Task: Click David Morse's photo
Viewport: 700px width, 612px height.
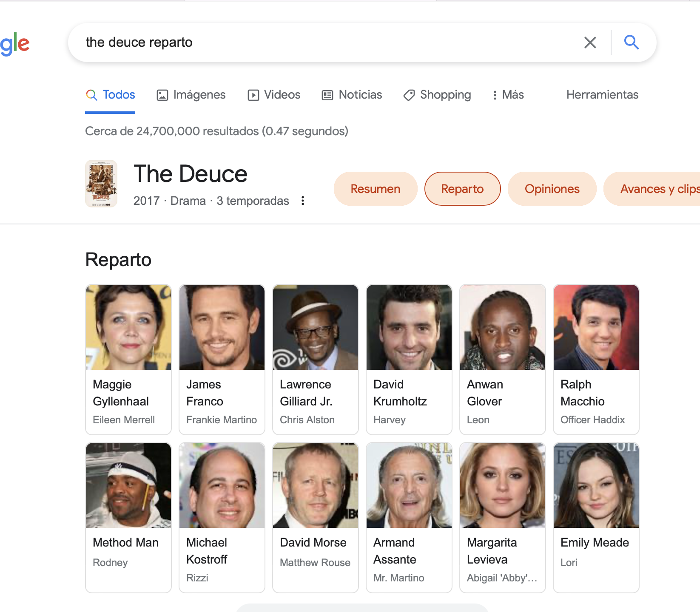Action: tap(316, 485)
